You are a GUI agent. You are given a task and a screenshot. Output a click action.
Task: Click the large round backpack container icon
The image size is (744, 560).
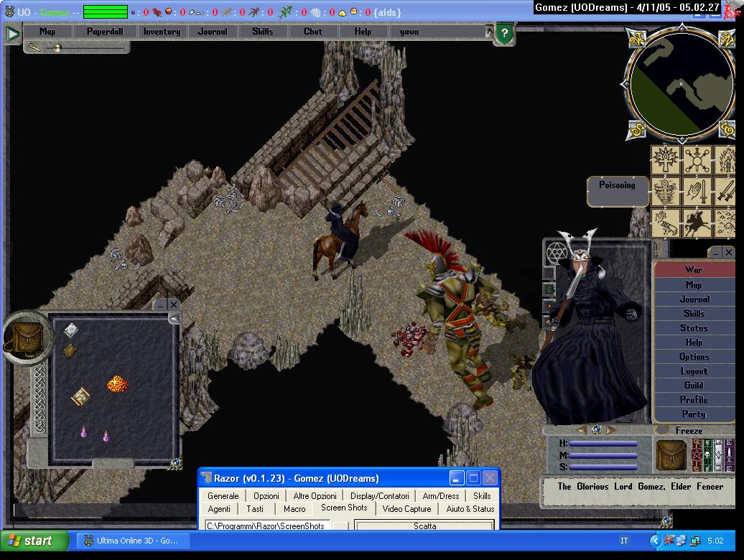click(27, 337)
